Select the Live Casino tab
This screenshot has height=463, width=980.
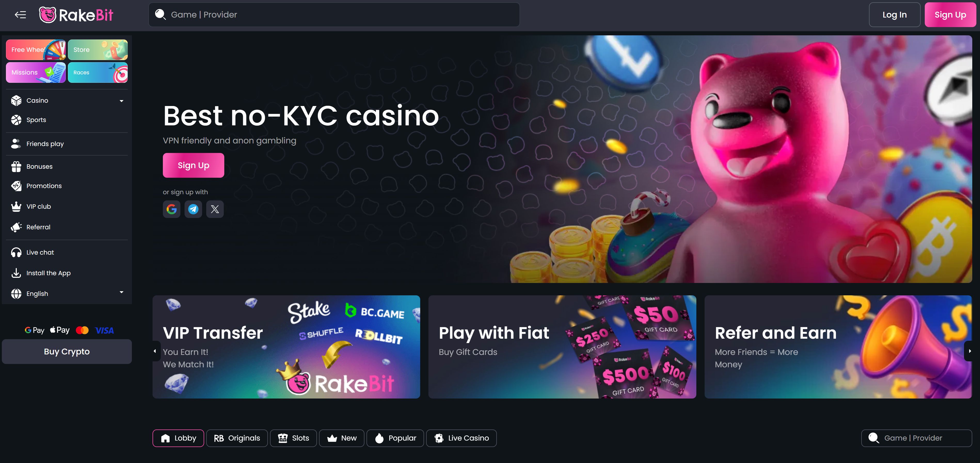(461, 438)
